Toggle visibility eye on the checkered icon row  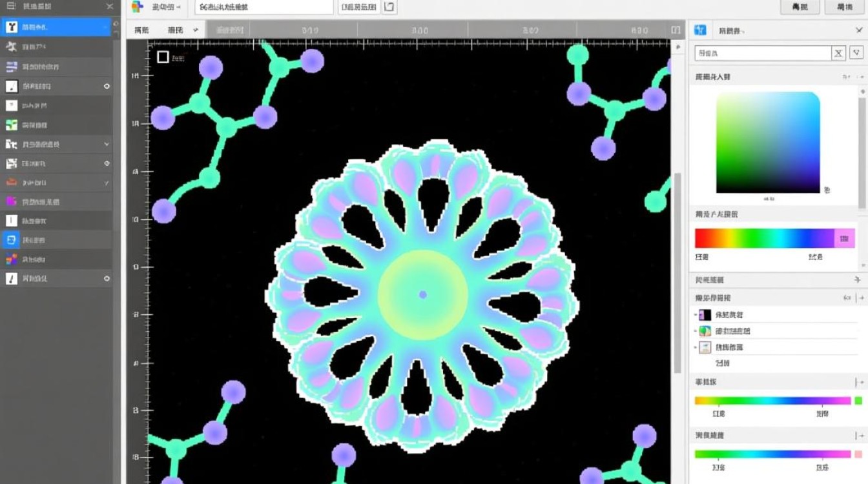click(107, 163)
